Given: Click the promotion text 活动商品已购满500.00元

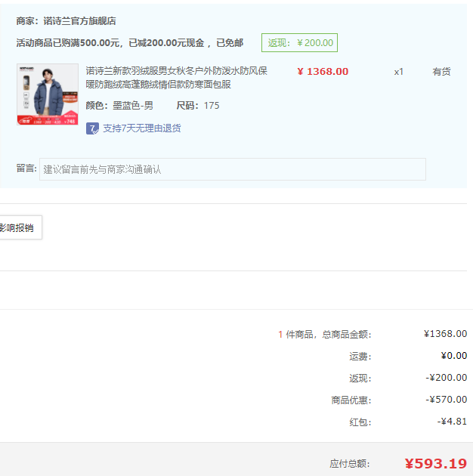Looking at the screenshot, I should 70,43.
